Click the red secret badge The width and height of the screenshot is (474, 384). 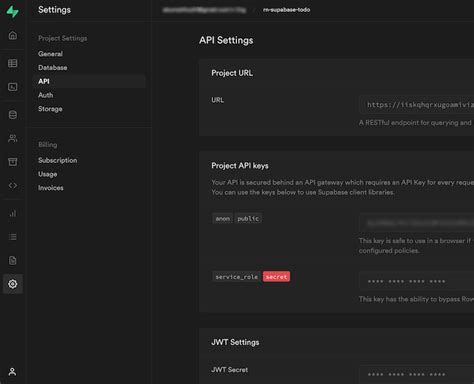[276, 277]
